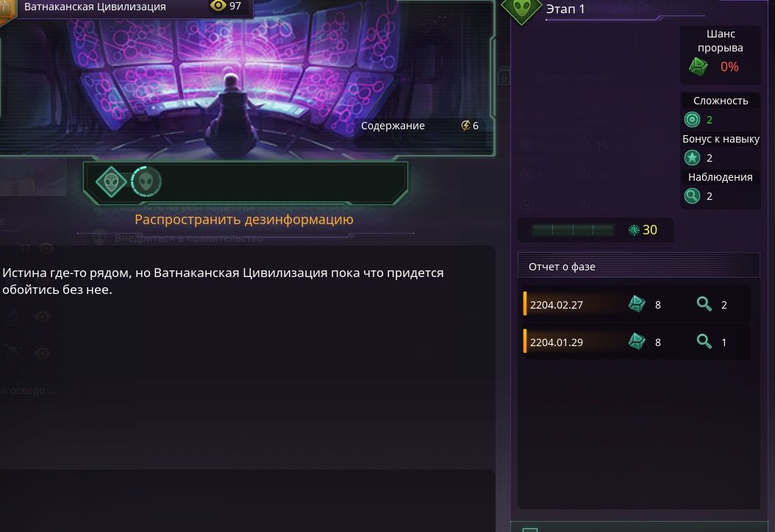The width and height of the screenshot is (775, 532).
Task: Open the Отчет о фазе header
Action: pyautogui.click(x=638, y=267)
